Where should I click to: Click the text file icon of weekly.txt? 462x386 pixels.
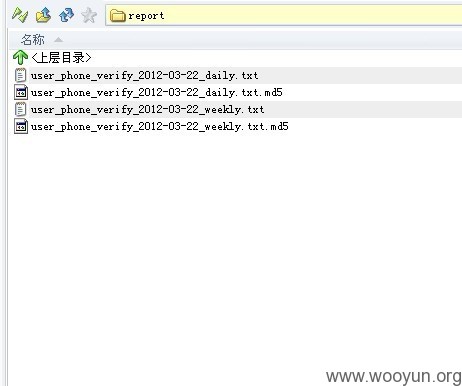point(20,109)
